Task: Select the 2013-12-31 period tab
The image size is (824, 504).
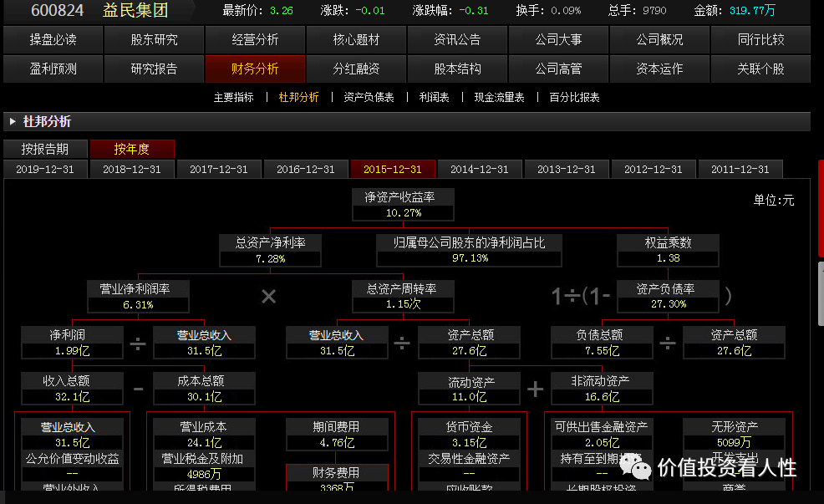Action: coord(567,169)
